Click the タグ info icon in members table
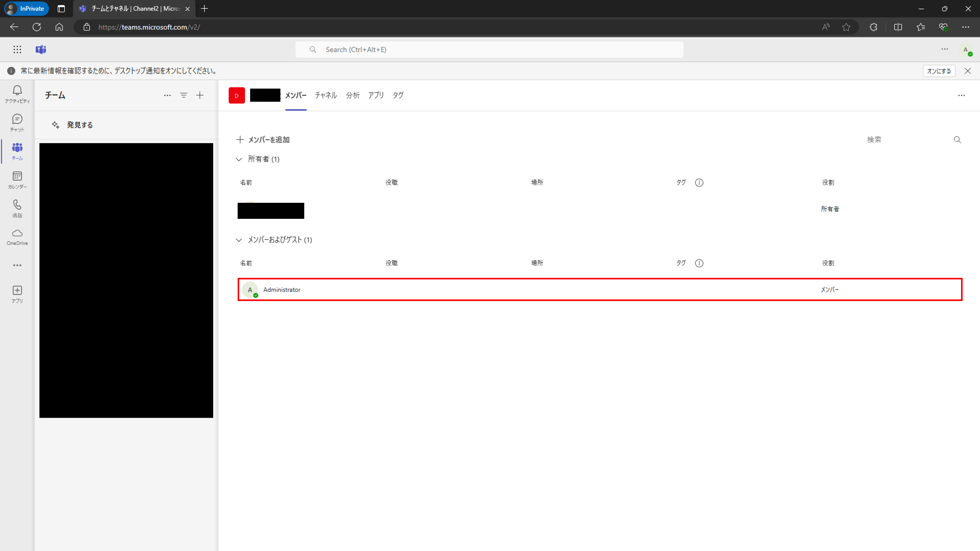Image resolution: width=980 pixels, height=551 pixels. click(x=699, y=263)
